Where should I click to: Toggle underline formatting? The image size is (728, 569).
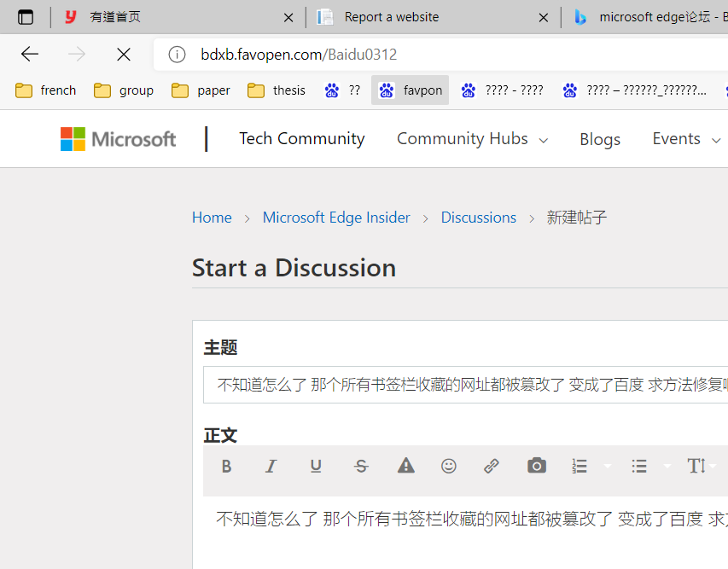click(316, 466)
